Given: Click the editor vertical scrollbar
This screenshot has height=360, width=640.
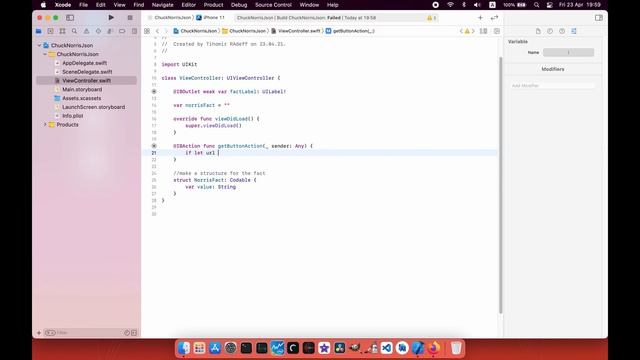Looking at the screenshot, I should pyautogui.click(x=500, y=185).
